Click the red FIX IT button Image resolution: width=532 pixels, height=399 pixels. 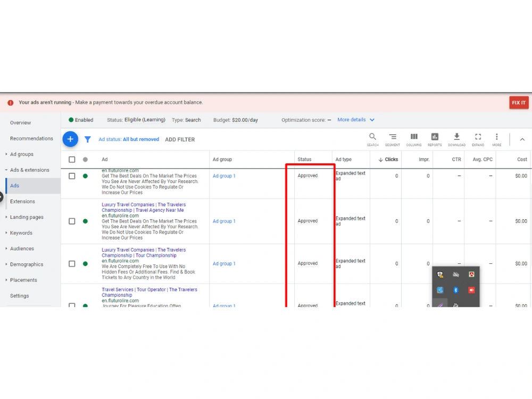[x=519, y=103]
